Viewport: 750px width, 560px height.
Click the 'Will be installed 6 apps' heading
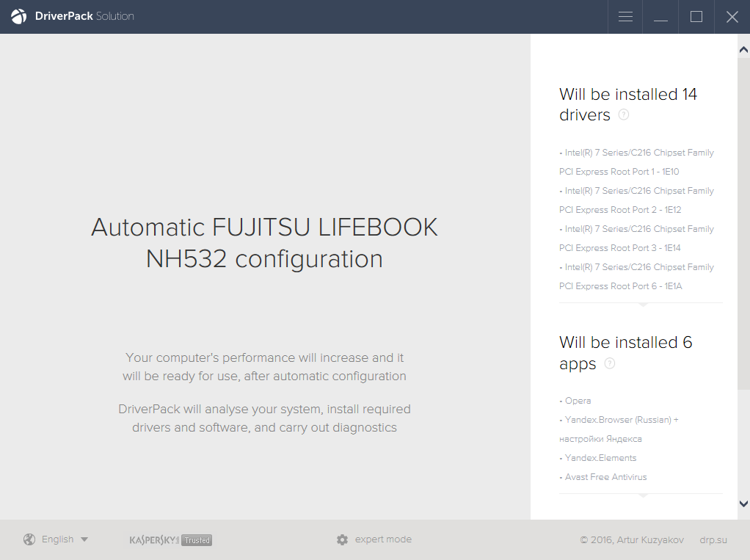coord(626,353)
